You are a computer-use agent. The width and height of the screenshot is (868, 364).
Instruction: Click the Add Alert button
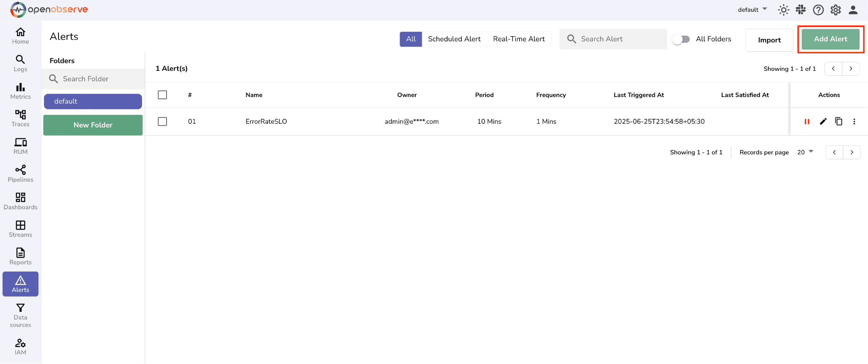[830, 39]
